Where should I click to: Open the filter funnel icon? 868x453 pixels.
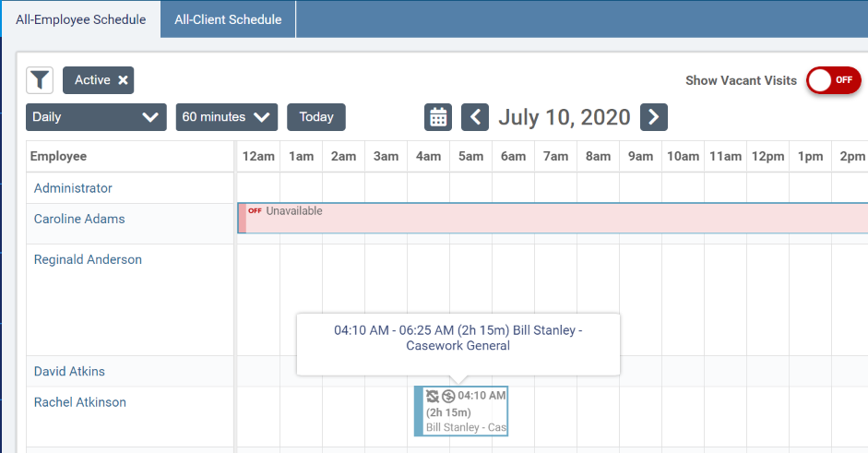40,80
